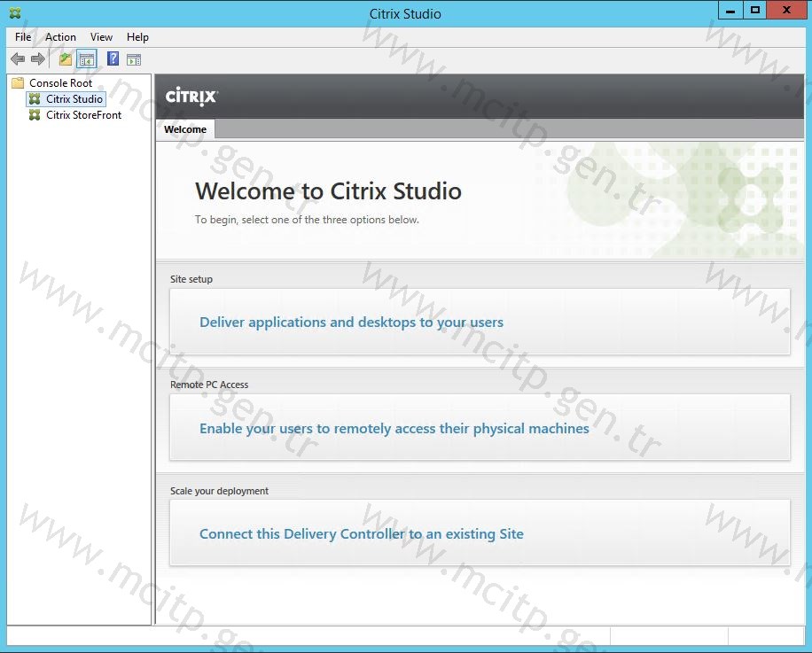This screenshot has width=812, height=653.
Task: Click the Back arrow toolbar icon
Action: [x=18, y=59]
